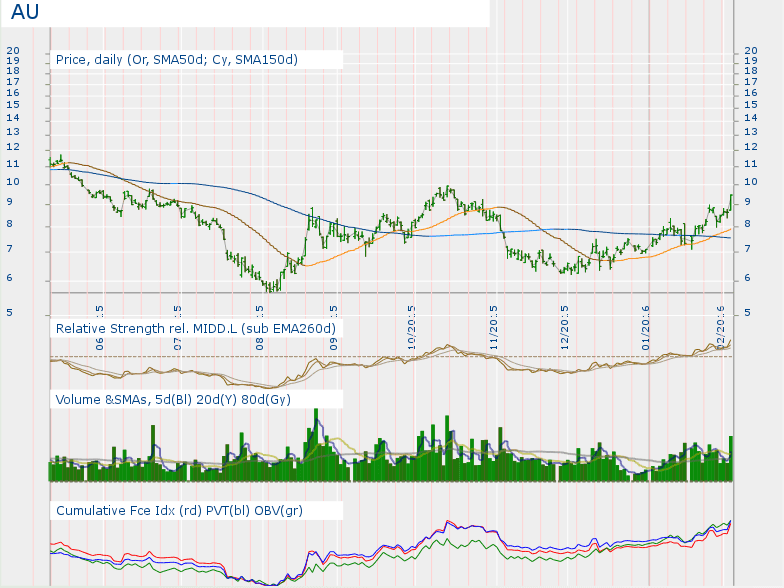Click the 6 value on left price axis
Viewport: 784px width, 588px height.
13,278
